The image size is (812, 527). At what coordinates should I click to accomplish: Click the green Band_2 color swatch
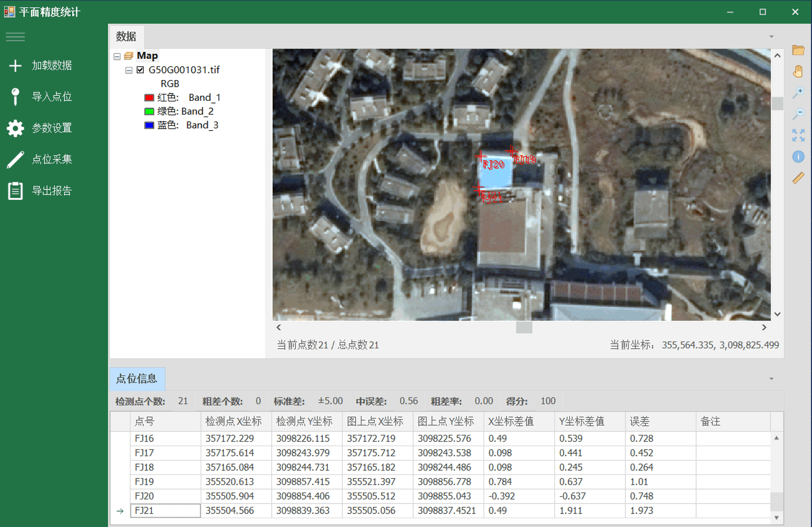[x=149, y=111]
